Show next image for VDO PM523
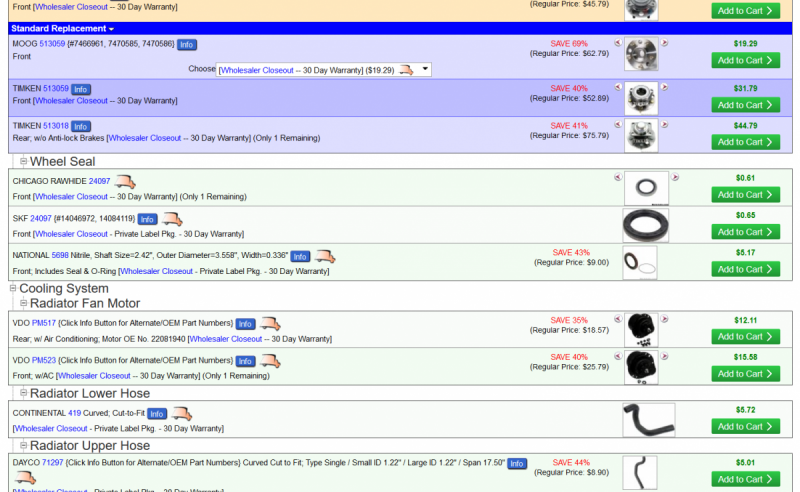Screen dimensions: 800x492 tap(664, 356)
